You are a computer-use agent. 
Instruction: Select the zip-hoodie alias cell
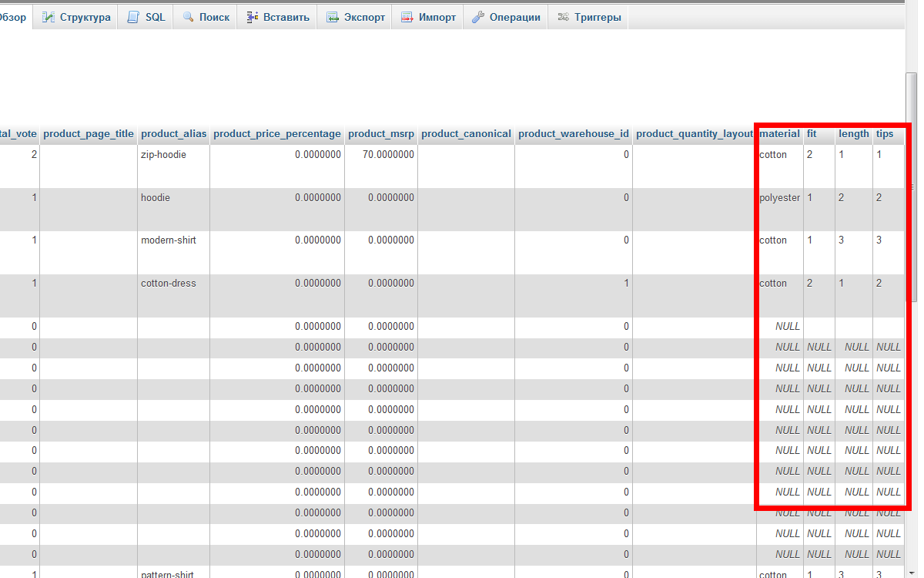pos(163,155)
